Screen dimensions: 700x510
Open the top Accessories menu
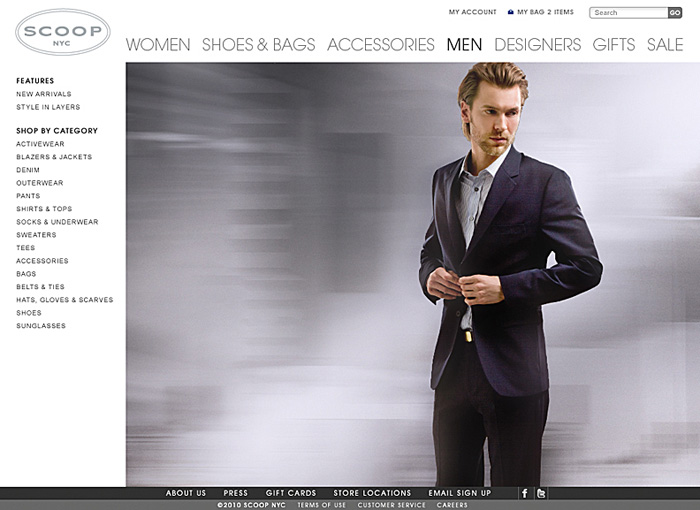click(x=381, y=45)
